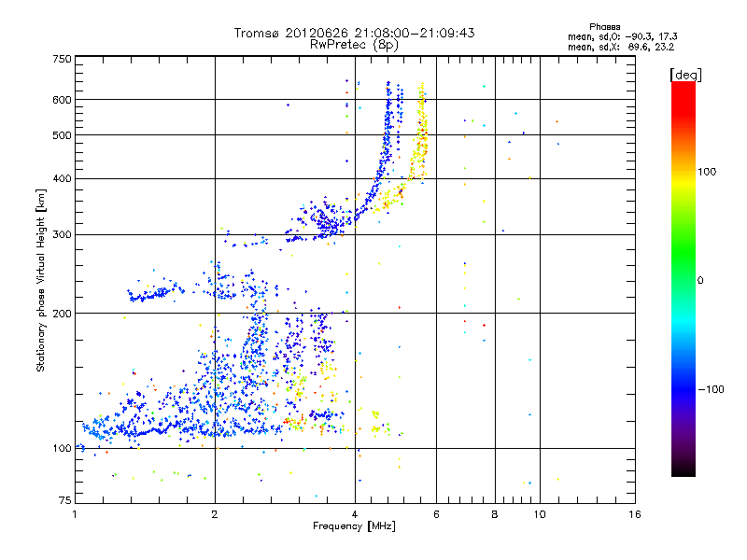Click the 'Phases' heading text
747x560 pixels.
604,27
